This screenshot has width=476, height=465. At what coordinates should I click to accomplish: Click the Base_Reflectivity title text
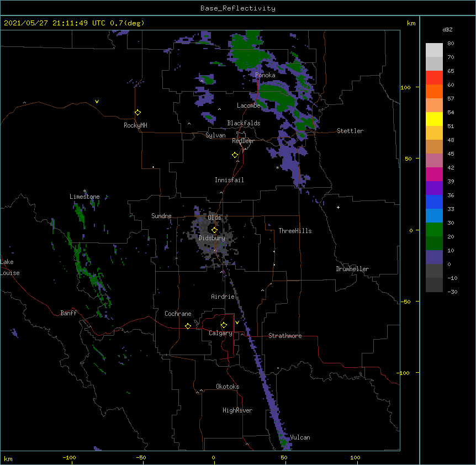[238, 8]
